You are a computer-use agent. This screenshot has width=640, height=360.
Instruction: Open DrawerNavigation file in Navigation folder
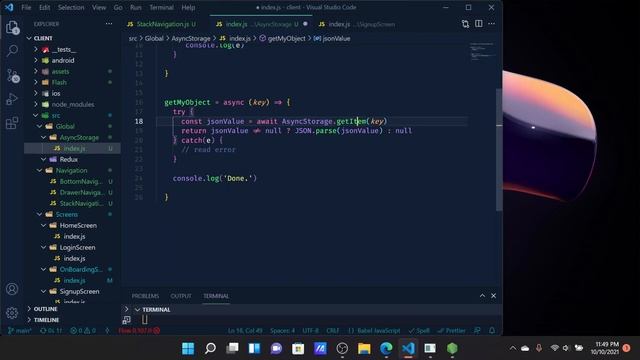[81, 192]
